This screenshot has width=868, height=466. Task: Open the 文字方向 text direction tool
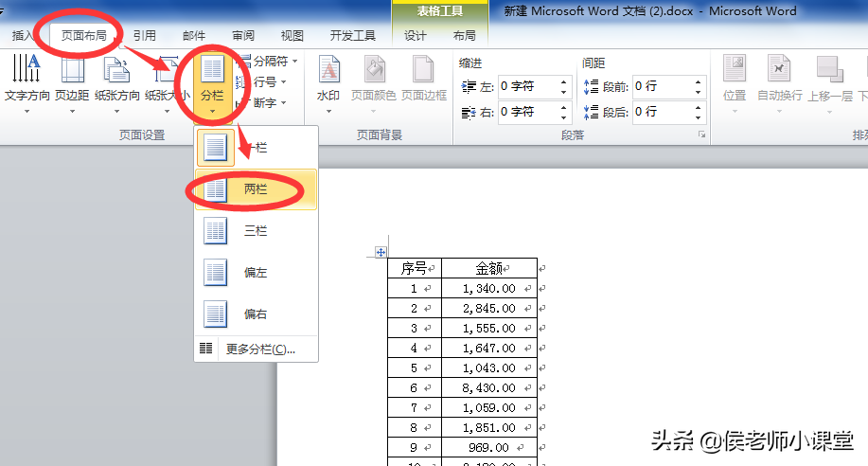pyautogui.click(x=27, y=83)
